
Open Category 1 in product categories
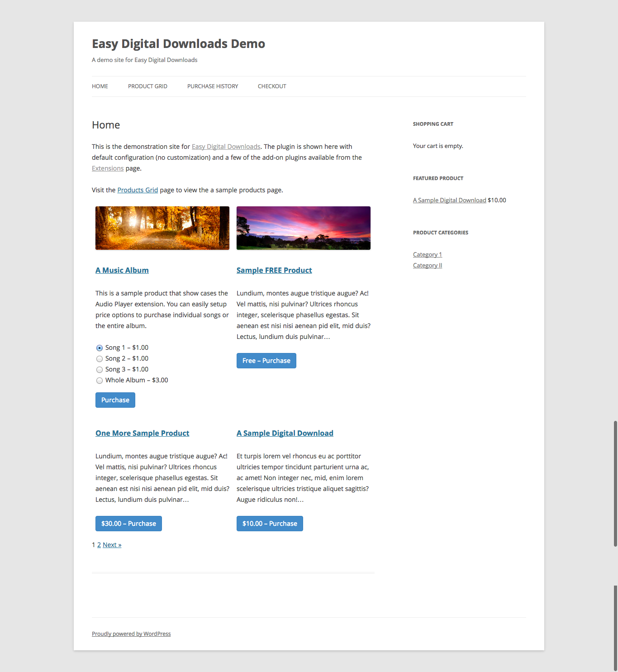(428, 254)
